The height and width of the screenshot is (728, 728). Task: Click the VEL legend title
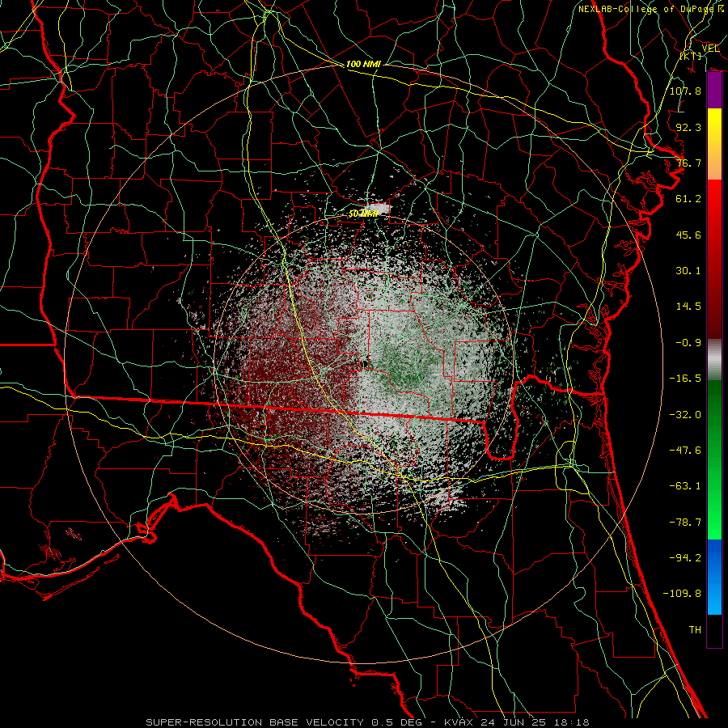(x=710, y=49)
